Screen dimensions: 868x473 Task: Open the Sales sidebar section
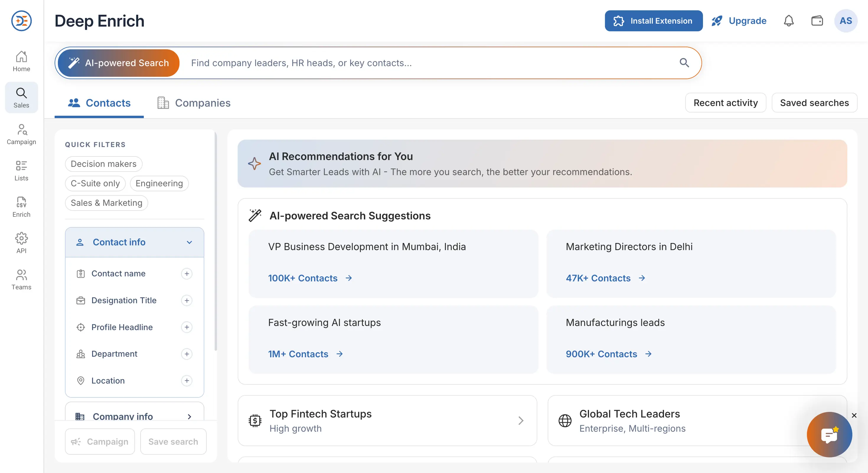point(21,97)
